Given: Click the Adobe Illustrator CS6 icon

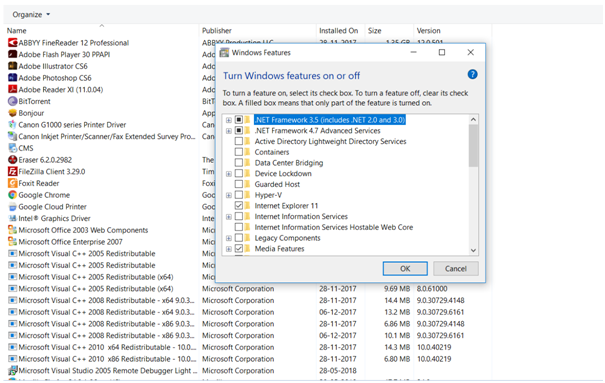Looking at the screenshot, I should click(13, 66).
